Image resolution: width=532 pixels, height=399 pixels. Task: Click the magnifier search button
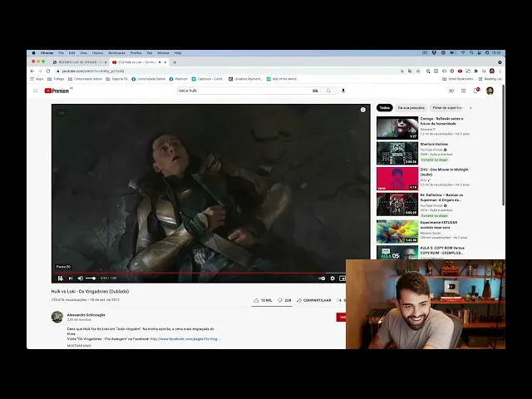click(x=328, y=91)
